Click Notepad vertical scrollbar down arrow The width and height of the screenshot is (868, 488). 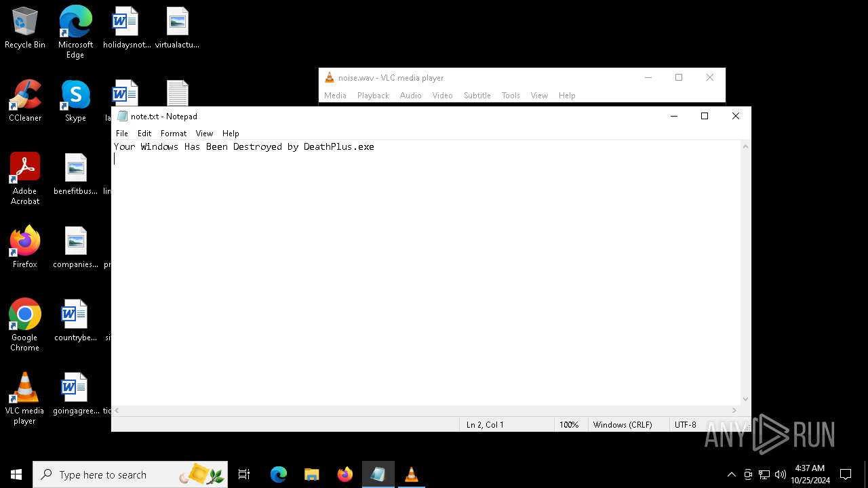pyautogui.click(x=746, y=399)
